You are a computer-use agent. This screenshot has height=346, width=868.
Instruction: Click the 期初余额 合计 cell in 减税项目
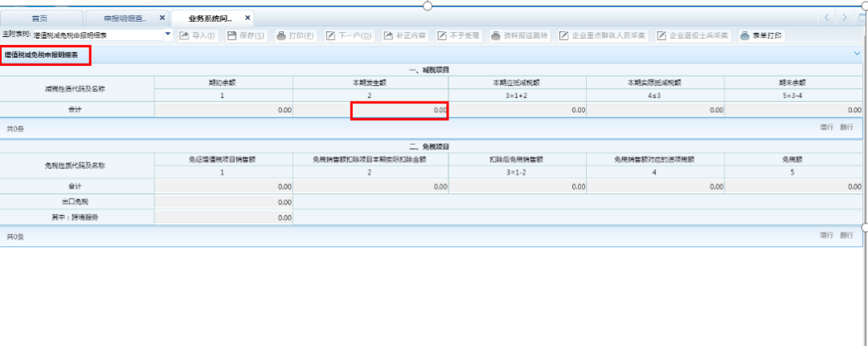point(223,109)
